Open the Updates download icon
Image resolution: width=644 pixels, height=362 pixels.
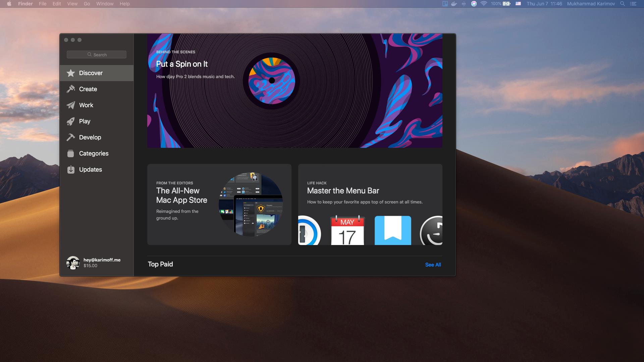(x=70, y=170)
